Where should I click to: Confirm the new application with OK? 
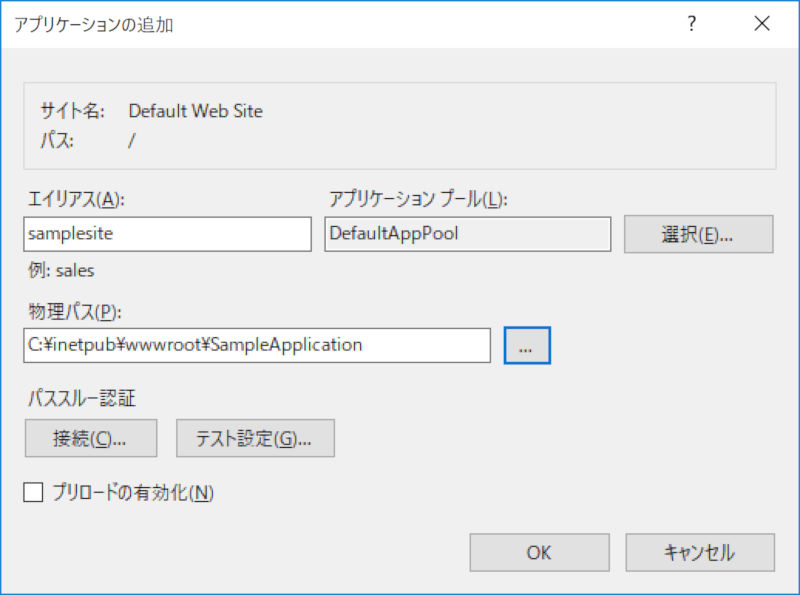point(539,552)
